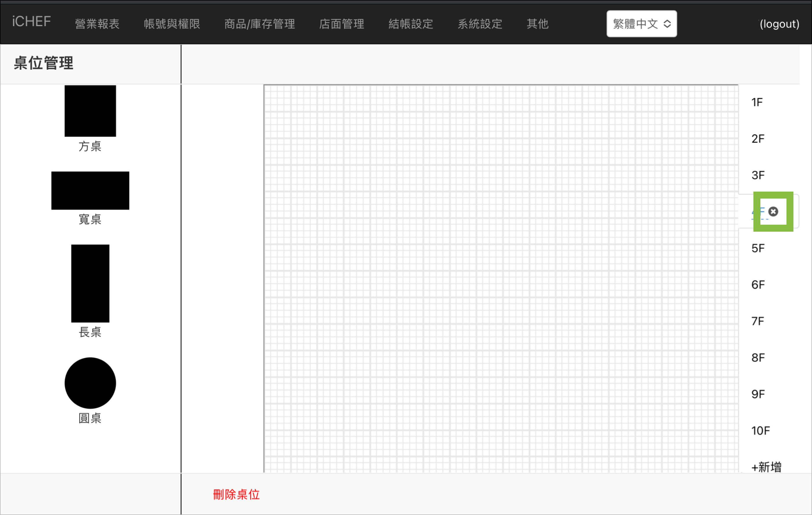
Task: Open the 店面管理 menu
Action: point(342,24)
